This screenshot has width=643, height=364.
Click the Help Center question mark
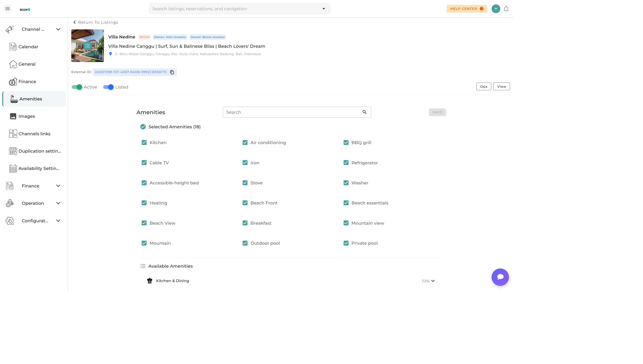[481, 9]
